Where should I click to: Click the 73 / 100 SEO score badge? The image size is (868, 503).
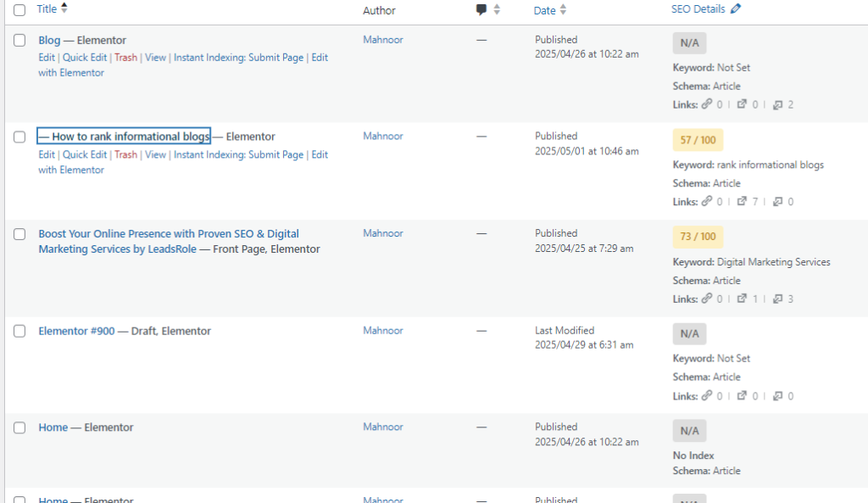(698, 237)
